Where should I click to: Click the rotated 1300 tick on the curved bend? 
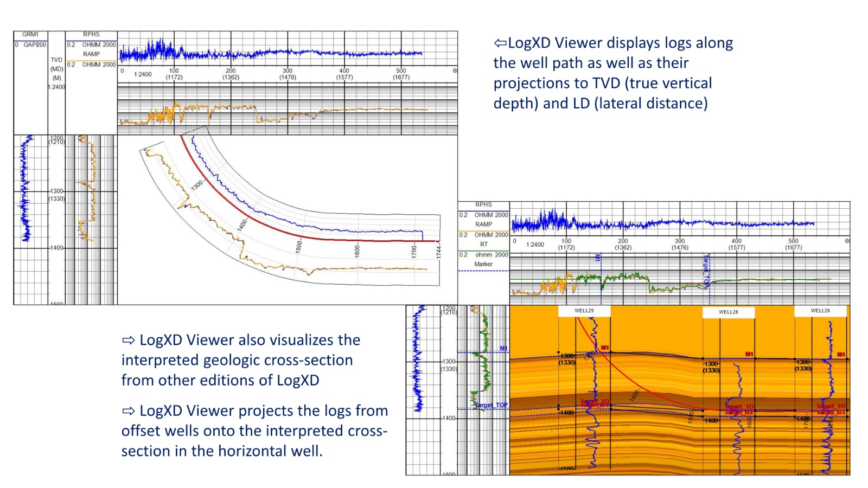197,184
